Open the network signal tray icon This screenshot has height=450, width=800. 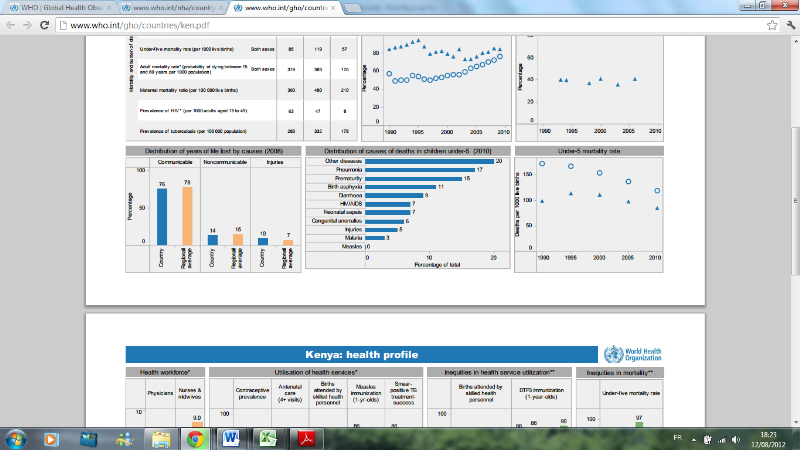click(721, 439)
